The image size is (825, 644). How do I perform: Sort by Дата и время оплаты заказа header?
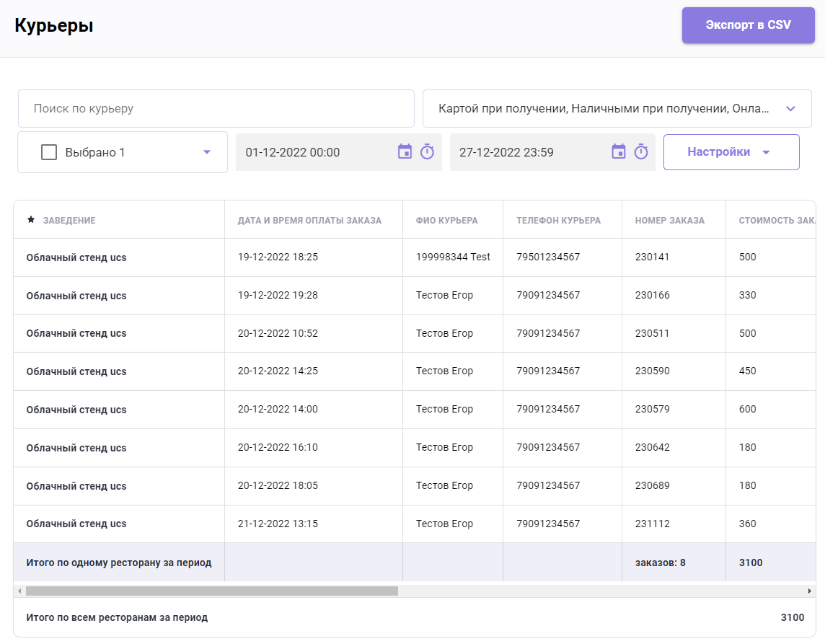pyautogui.click(x=309, y=221)
